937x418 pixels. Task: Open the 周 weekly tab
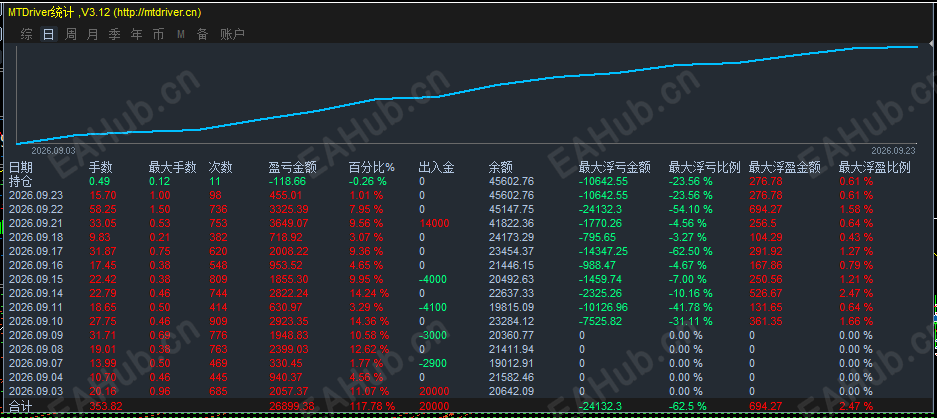71,35
